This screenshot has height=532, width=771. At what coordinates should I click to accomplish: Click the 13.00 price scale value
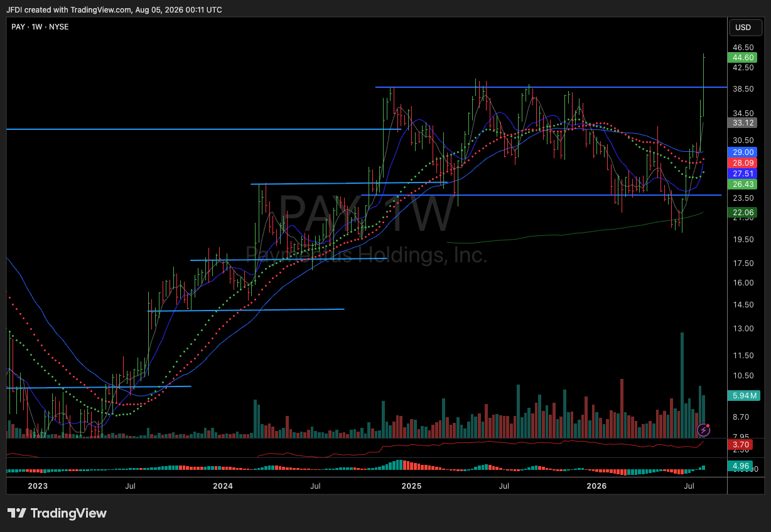[743, 328]
